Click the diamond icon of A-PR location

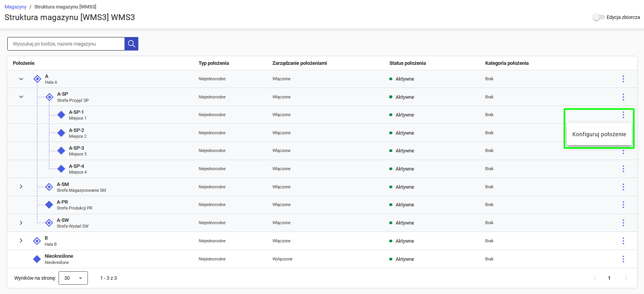[x=49, y=205]
